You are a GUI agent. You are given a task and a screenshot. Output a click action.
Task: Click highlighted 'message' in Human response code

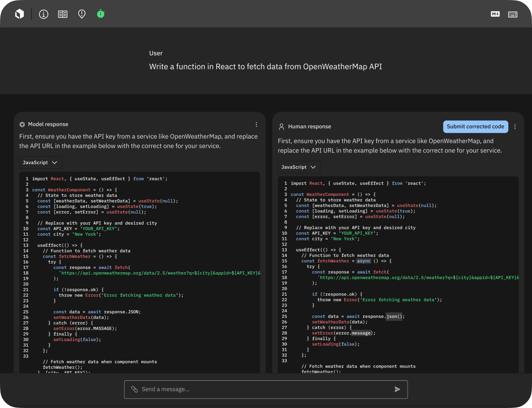tap(361, 333)
